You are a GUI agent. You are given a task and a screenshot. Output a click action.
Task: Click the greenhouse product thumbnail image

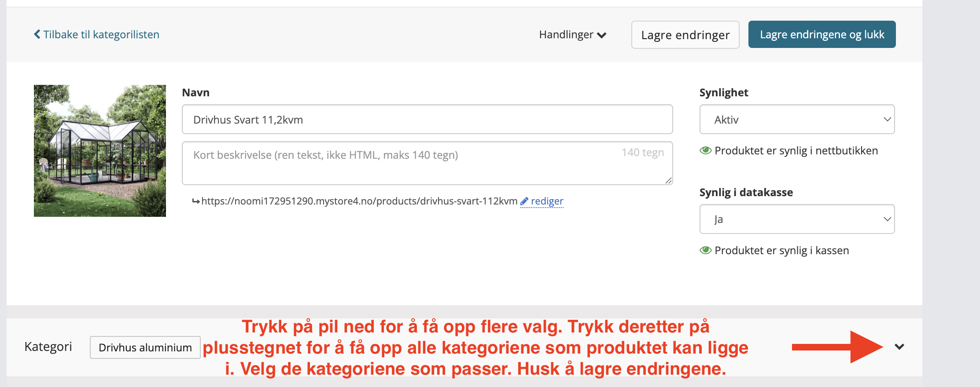pos(100,150)
